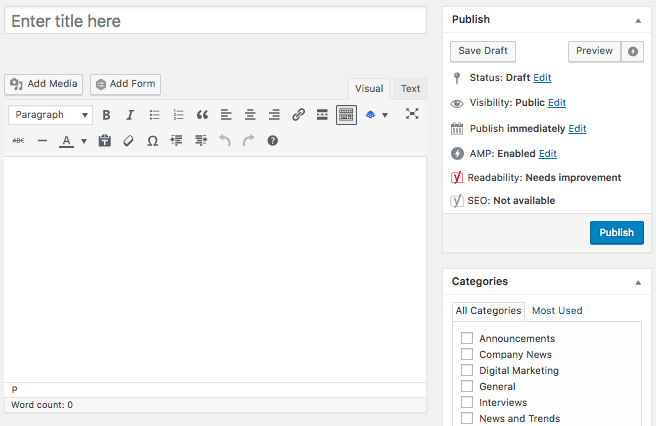
Task: Open the text color dropdown arrow
Action: pos(84,141)
